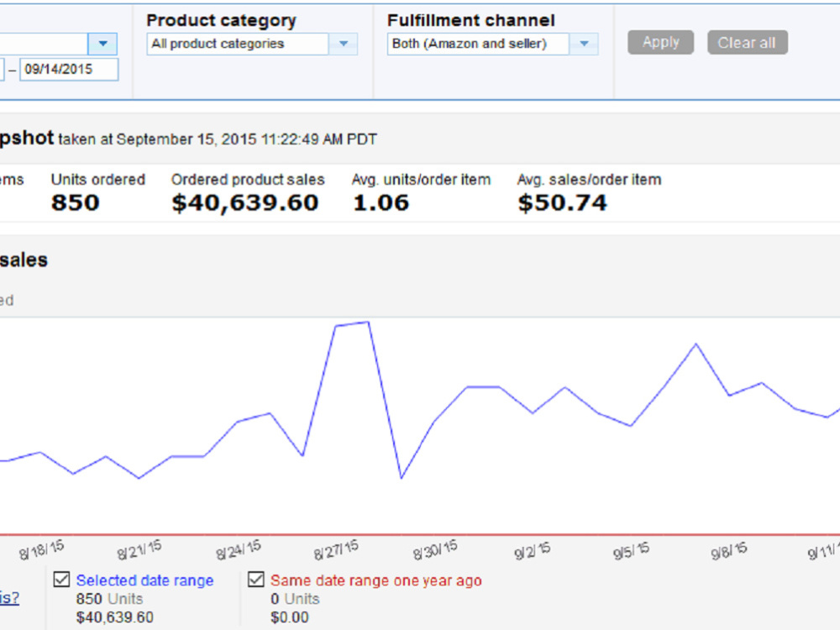Viewport: 840px width, 630px height.
Task: Click the Ordered product sales value $40,639.60
Action: coord(245,203)
